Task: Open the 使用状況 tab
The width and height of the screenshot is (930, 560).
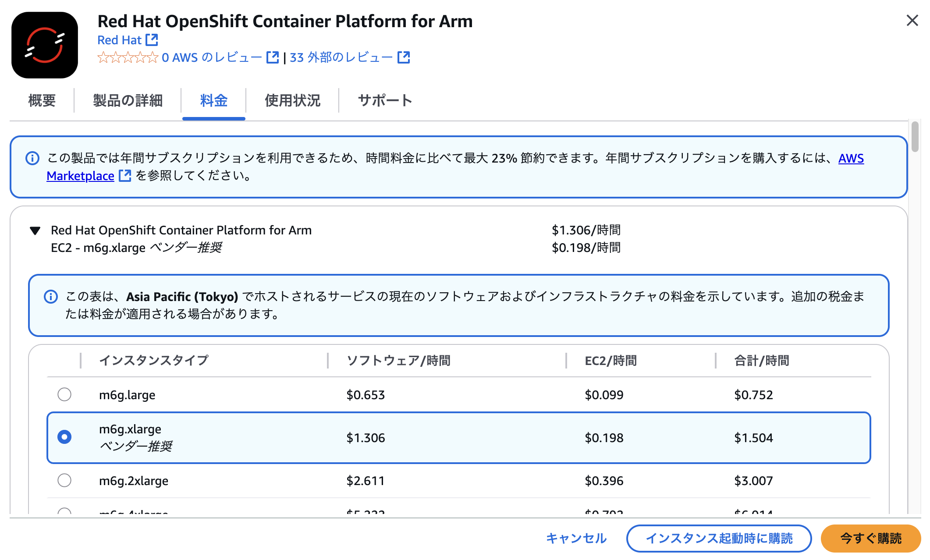Action: (x=292, y=100)
